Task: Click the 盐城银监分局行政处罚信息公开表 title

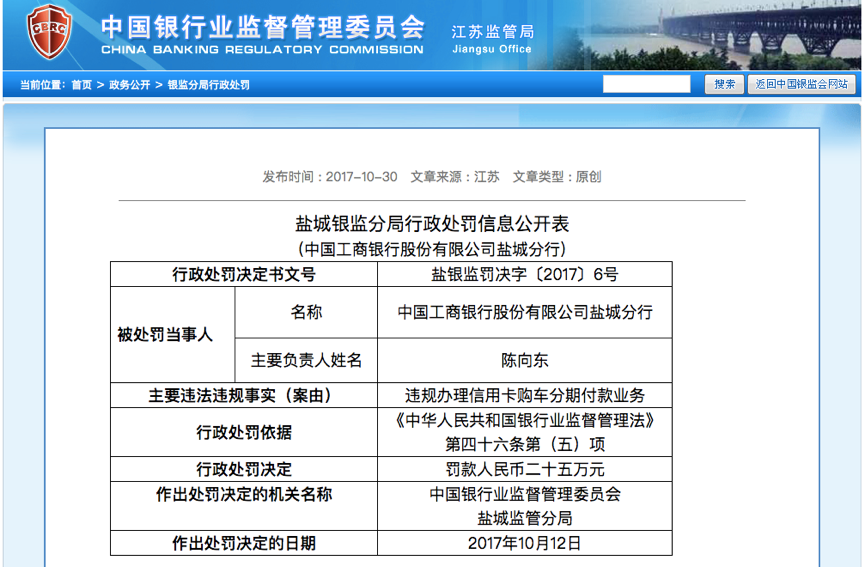Action: click(x=432, y=224)
